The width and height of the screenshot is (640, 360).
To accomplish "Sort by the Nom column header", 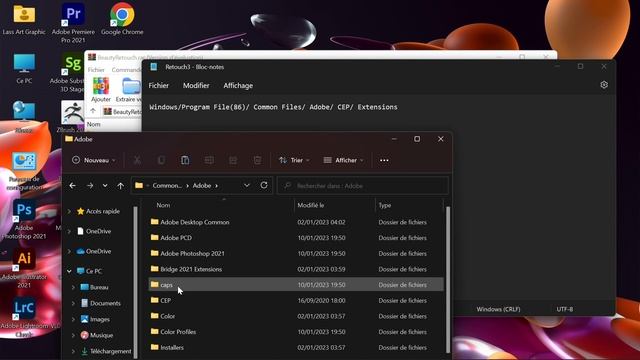I will point(163,205).
